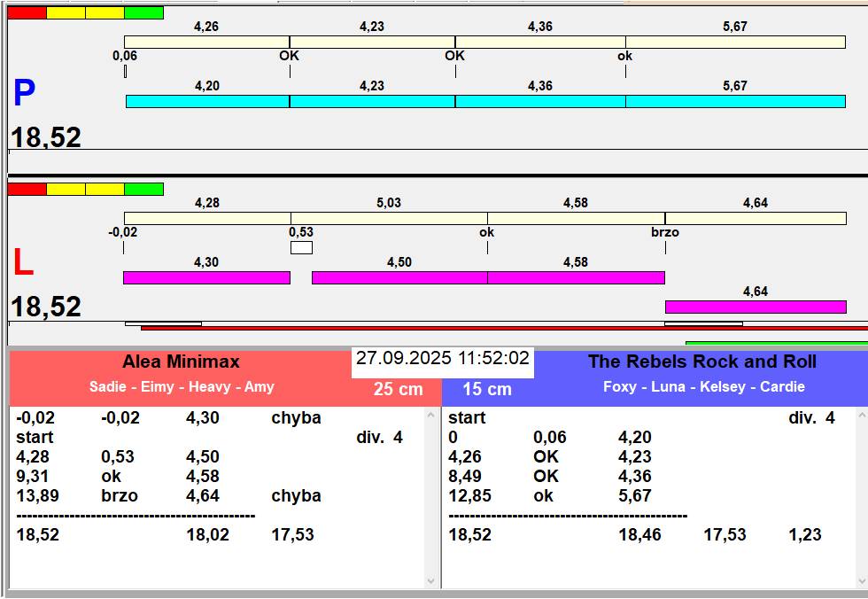Select the magenta 4,30 run bar in lane L

pos(206,277)
